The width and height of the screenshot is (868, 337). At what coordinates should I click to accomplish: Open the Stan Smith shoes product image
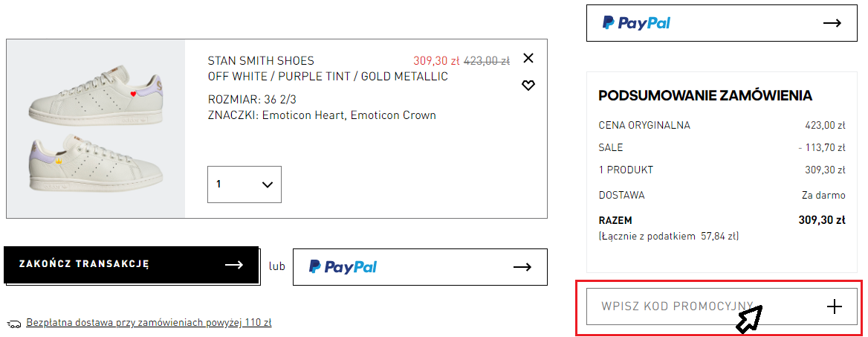point(96,129)
